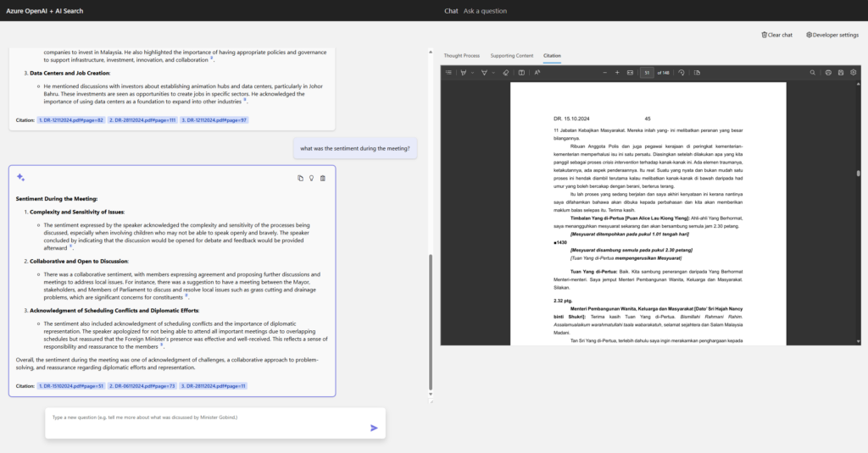Delete the answer with the trash icon
This screenshot has height=453, width=868.
click(323, 178)
